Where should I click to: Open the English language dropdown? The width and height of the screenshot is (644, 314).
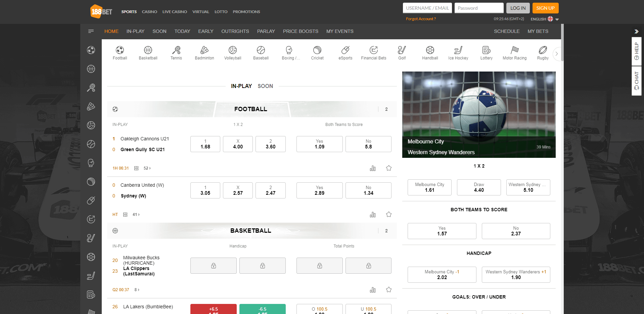pos(545,19)
